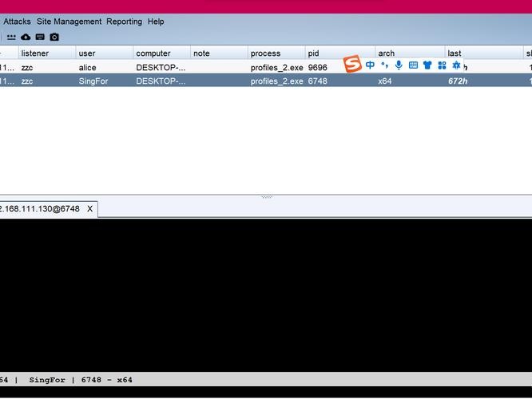Toggle Sogou Chinese 中 input mode
The height and width of the screenshot is (399, 532).
click(370, 65)
